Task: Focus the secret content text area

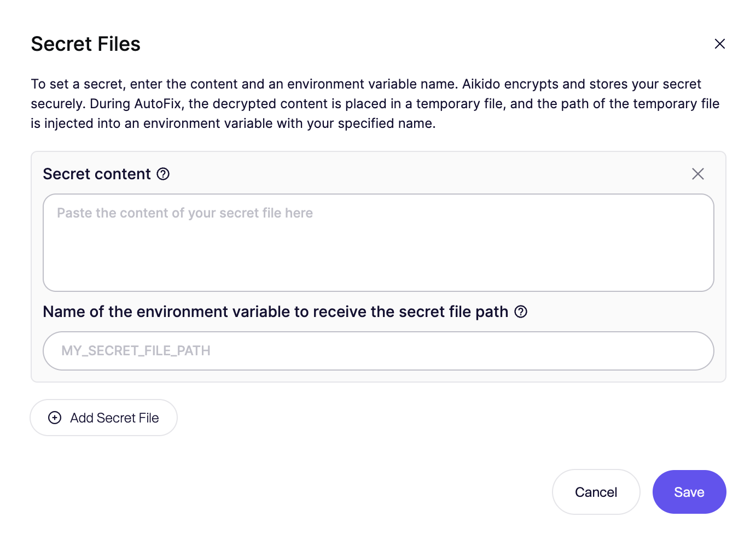Action: click(378, 243)
